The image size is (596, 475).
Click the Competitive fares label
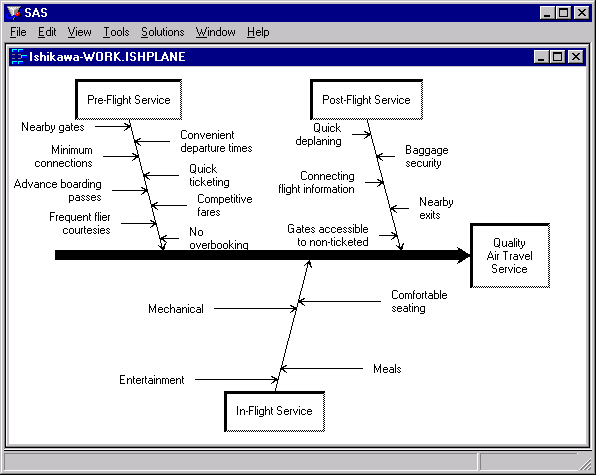pyautogui.click(x=225, y=205)
